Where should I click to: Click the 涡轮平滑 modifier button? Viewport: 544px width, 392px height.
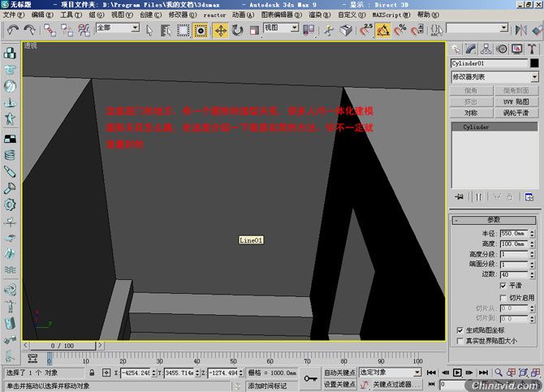(x=516, y=113)
